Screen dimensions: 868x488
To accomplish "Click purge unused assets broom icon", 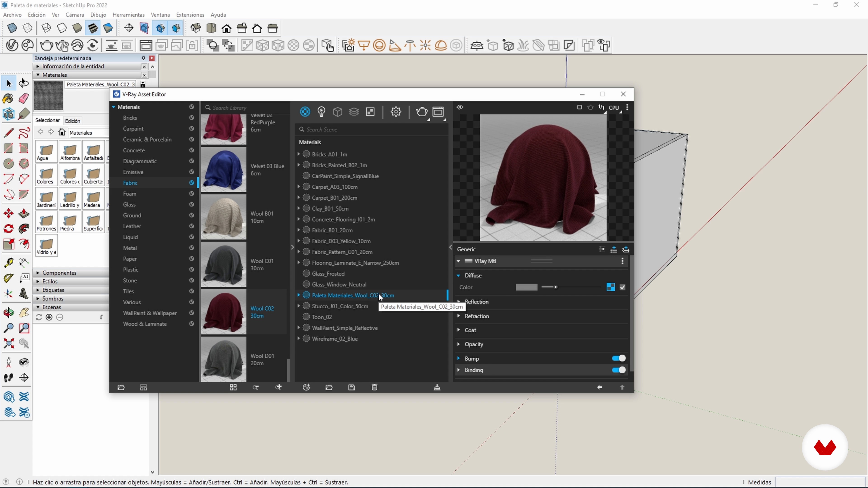I will [x=437, y=387].
